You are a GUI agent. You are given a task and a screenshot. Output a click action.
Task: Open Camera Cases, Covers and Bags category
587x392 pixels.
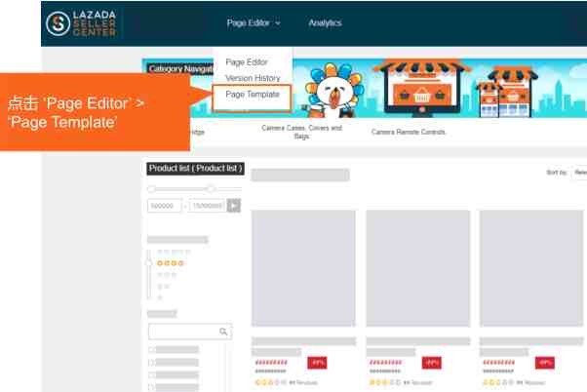pyautogui.click(x=301, y=132)
